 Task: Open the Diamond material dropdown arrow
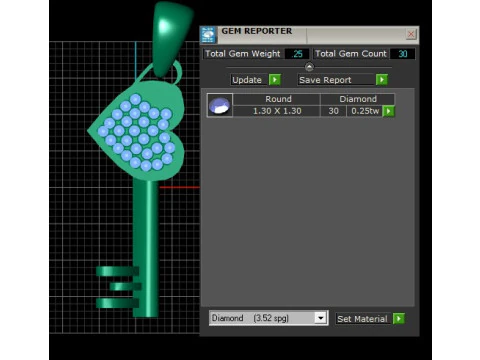(321, 318)
